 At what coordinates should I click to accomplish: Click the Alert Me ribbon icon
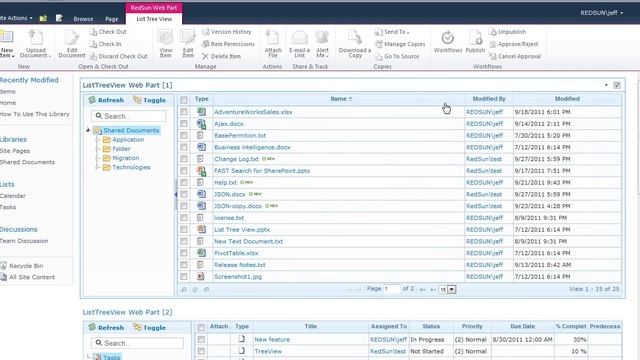click(322, 43)
